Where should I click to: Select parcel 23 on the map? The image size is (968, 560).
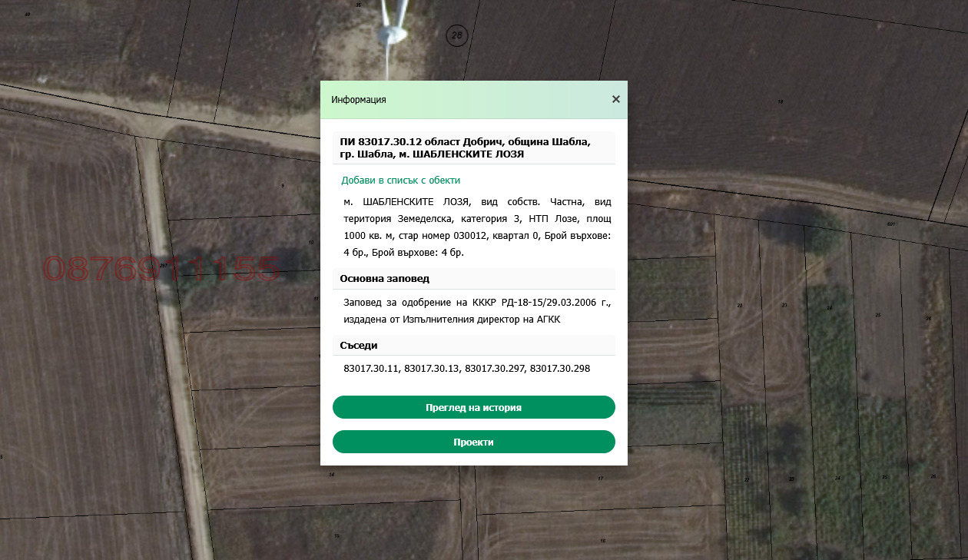tap(784, 305)
